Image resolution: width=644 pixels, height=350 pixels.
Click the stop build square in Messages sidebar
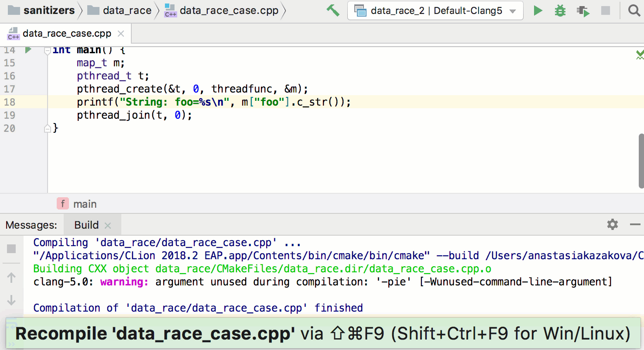pyautogui.click(x=11, y=249)
